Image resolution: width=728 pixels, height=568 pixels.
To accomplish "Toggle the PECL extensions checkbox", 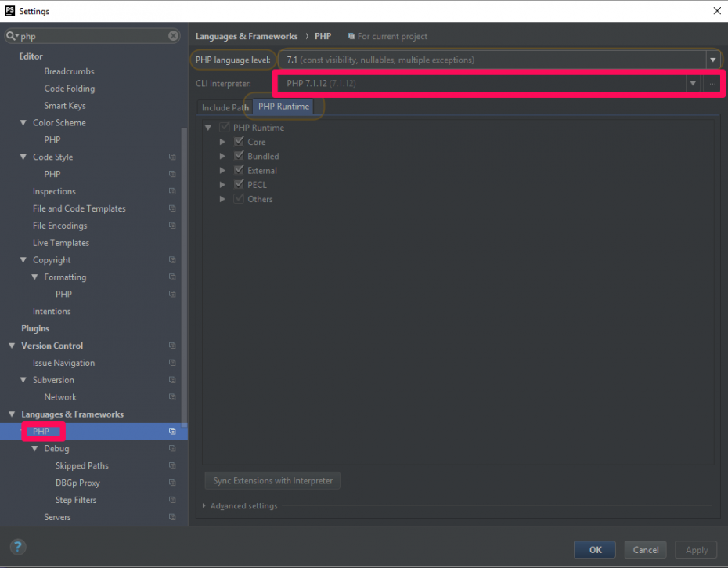I will click(x=239, y=185).
